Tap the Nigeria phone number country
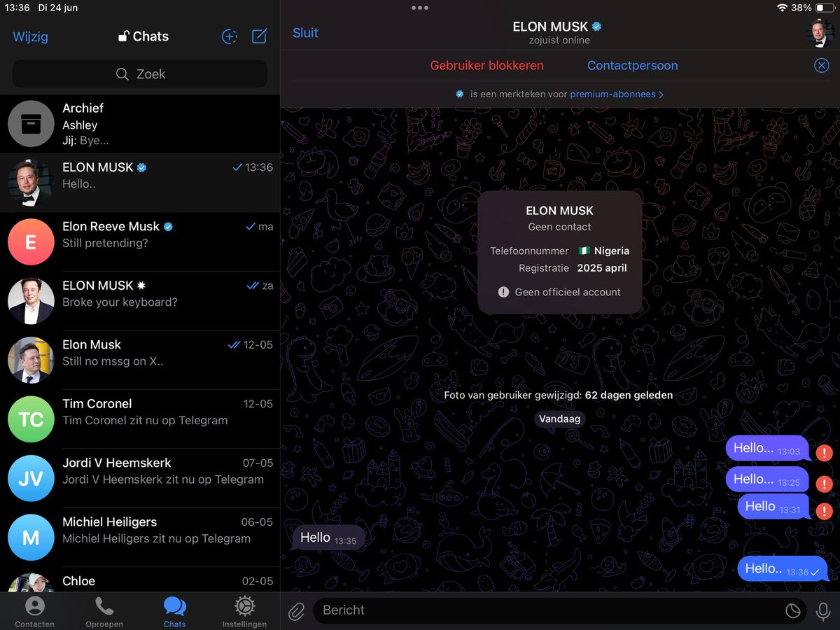Screen dimensions: 840x630 [x=603, y=251]
